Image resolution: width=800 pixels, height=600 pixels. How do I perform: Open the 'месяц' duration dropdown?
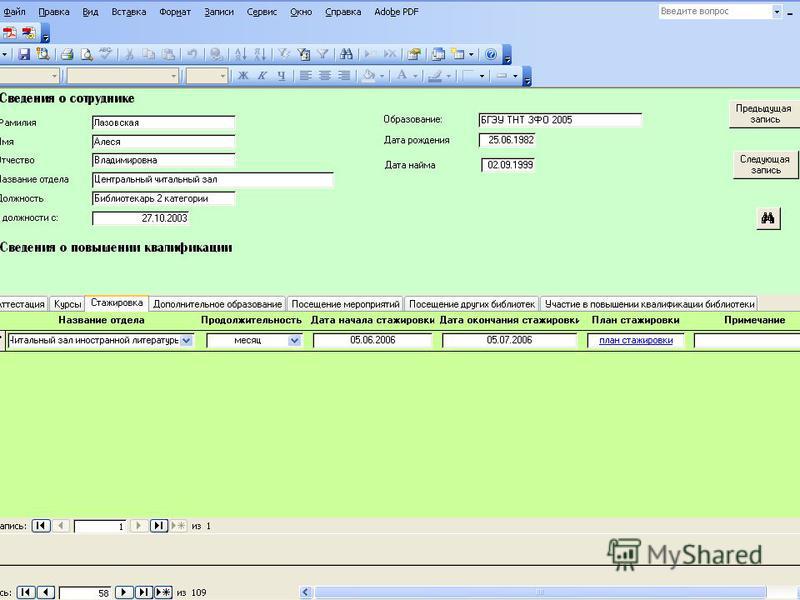coord(294,340)
